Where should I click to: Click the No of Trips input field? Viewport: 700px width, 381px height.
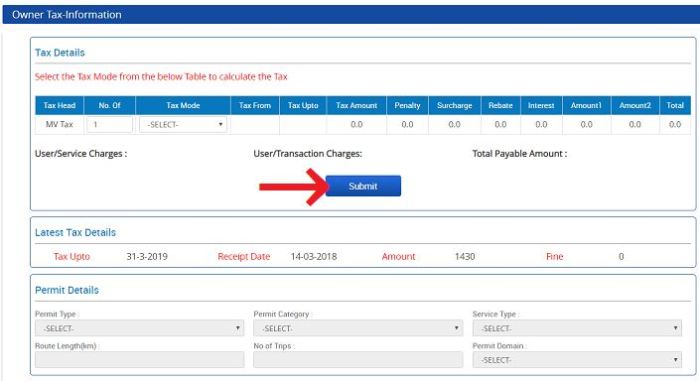pos(358,360)
